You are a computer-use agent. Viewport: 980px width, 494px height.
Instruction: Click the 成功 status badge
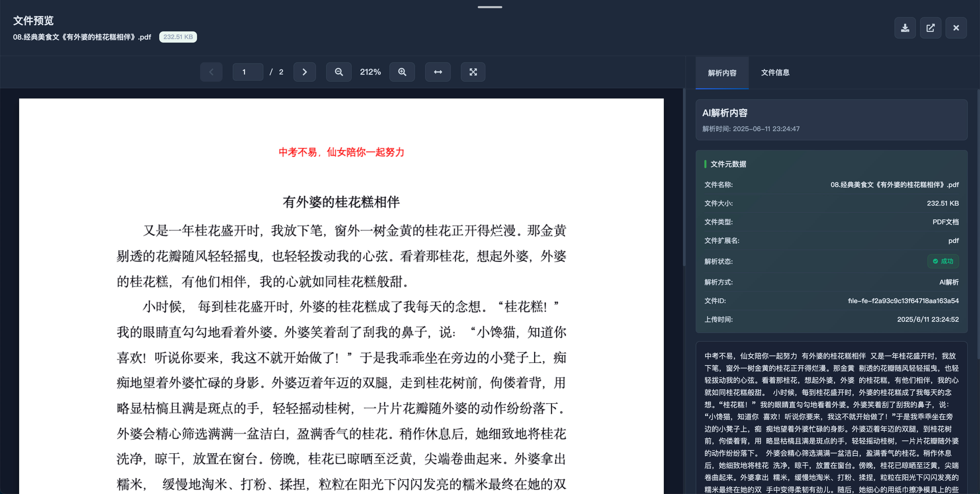click(x=943, y=261)
